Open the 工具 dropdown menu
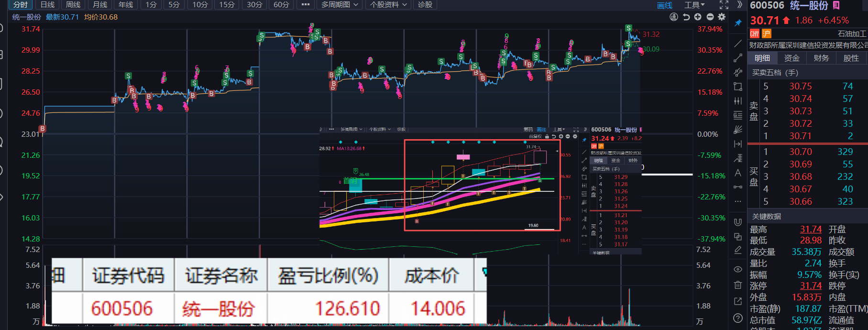This screenshot has height=330, width=868. [x=694, y=5]
